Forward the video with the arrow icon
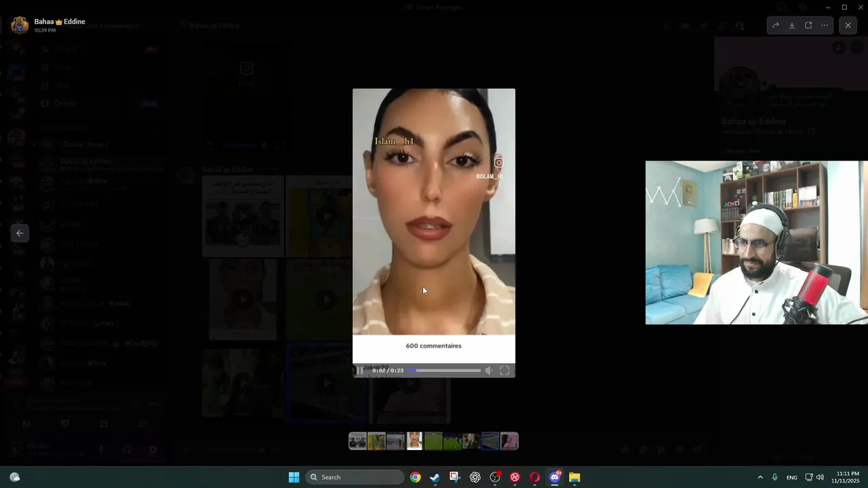This screenshot has height=488, width=868. [776, 26]
